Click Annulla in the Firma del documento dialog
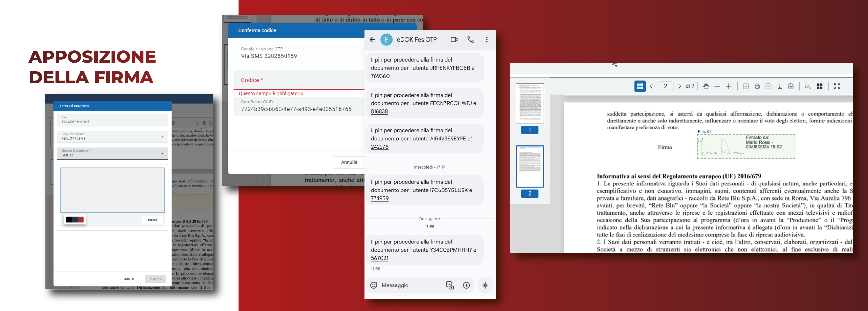The width and height of the screenshot is (868, 311). pyautogui.click(x=129, y=279)
